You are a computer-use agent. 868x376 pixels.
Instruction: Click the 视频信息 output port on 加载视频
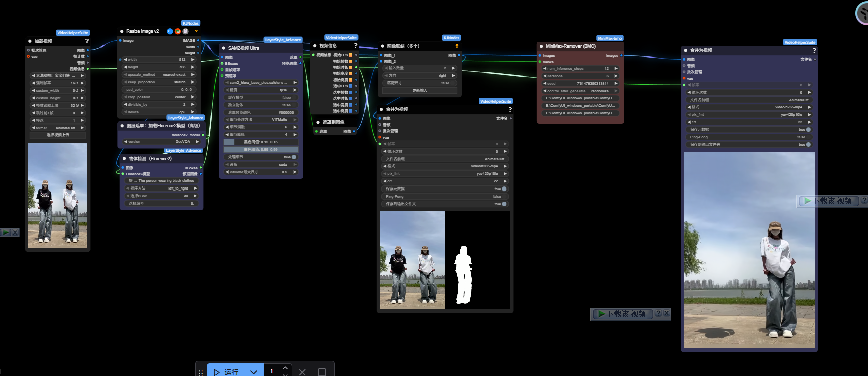click(x=88, y=69)
